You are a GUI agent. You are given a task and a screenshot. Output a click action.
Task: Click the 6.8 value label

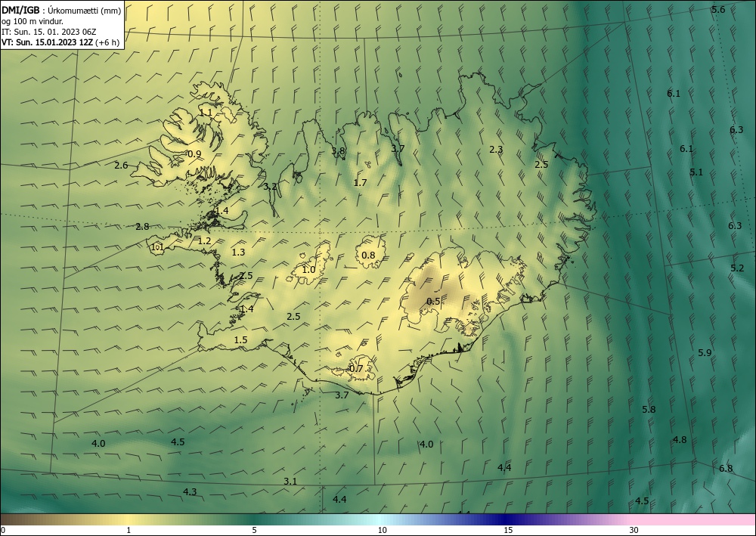[x=726, y=469]
